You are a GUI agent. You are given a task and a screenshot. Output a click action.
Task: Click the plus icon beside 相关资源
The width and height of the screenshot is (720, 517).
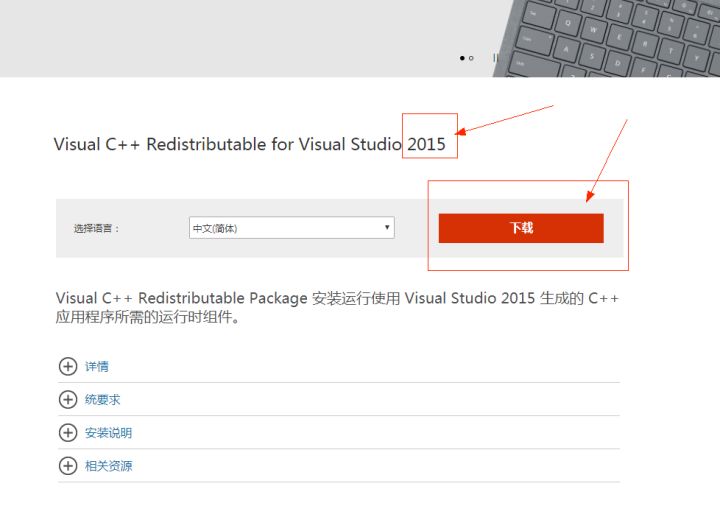click(68, 465)
